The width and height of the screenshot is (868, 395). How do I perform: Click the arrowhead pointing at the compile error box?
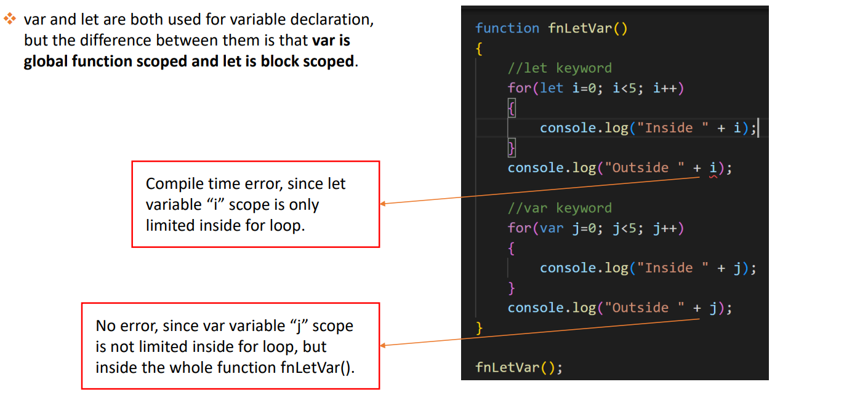tap(384, 204)
